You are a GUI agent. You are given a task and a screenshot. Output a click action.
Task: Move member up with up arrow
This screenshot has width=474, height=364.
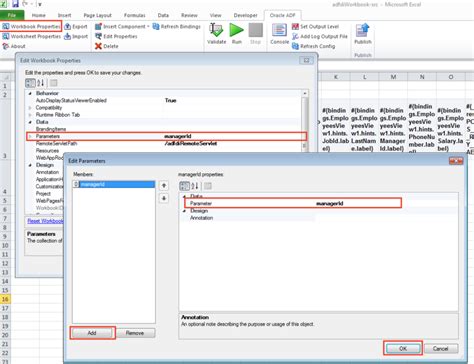point(164,186)
